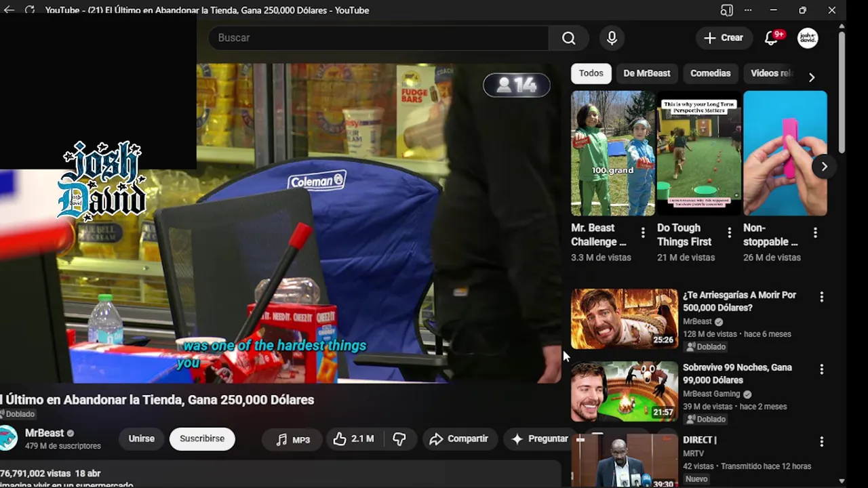Open the Do Tough Things First short
The height and width of the screenshot is (488, 868).
click(x=698, y=153)
